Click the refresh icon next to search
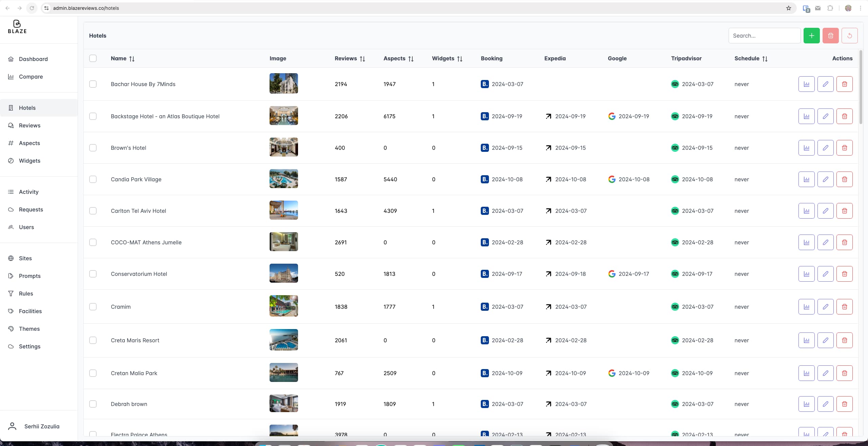 pyautogui.click(x=849, y=36)
